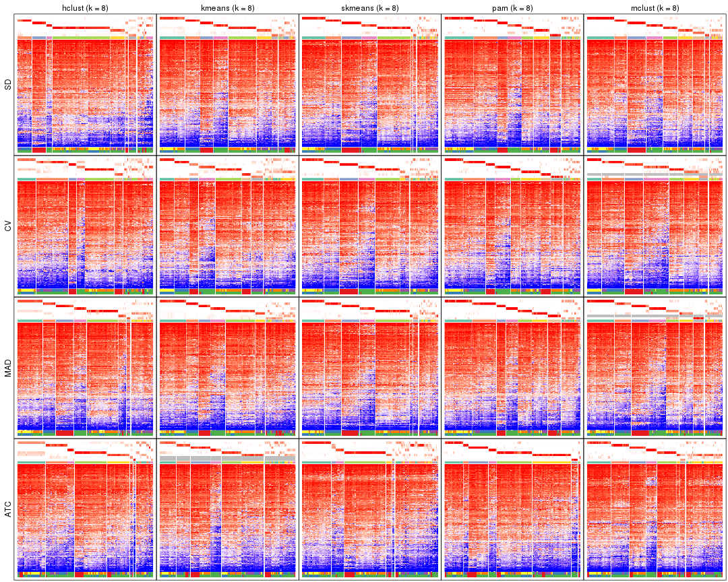This screenshot has width=728, height=582.
Task: Expand the CV row label
Action: [7, 226]
